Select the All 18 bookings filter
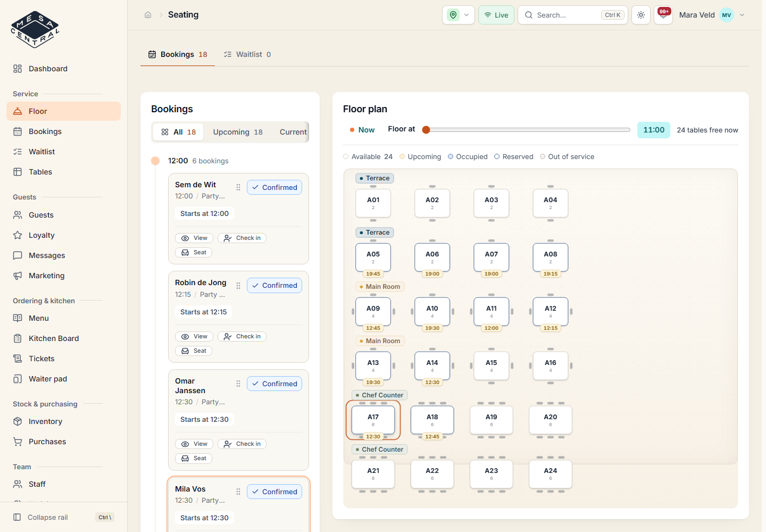 pyautogui.click(x=179, y=132)
